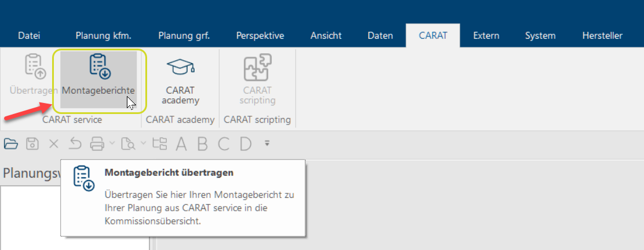Expand the print preview dropdown arrow

tap(143, 144)
